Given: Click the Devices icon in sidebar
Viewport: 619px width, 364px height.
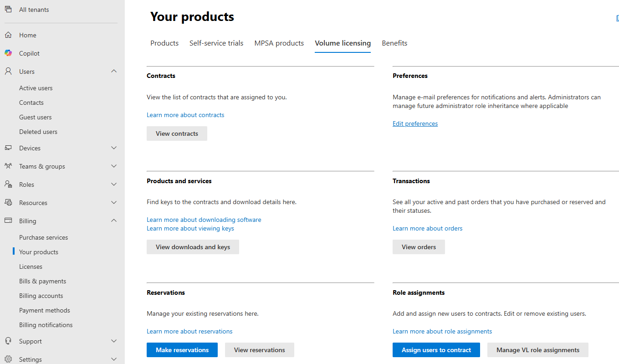Looking at the screenshot, I should pos(8,148).
